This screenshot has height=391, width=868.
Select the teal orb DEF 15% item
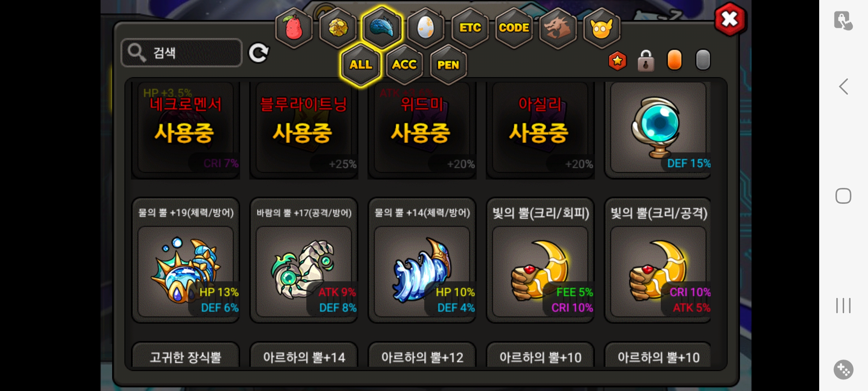pyautogui.click(x=658, y=129)
